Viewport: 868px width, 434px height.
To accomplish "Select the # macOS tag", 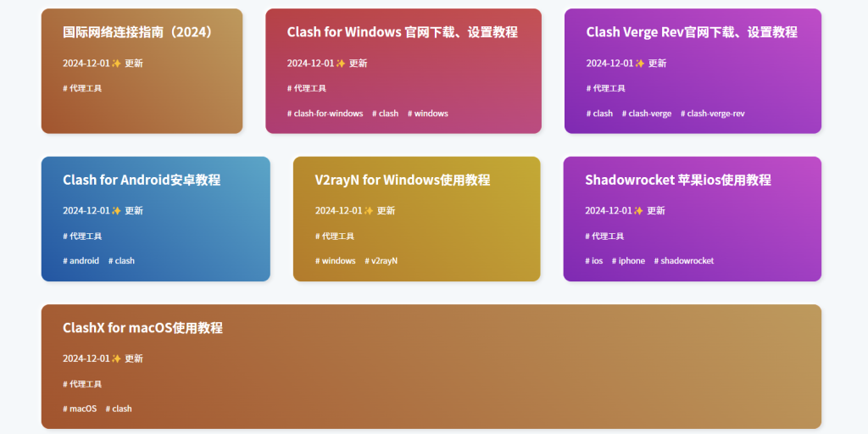I will [80, 409].
